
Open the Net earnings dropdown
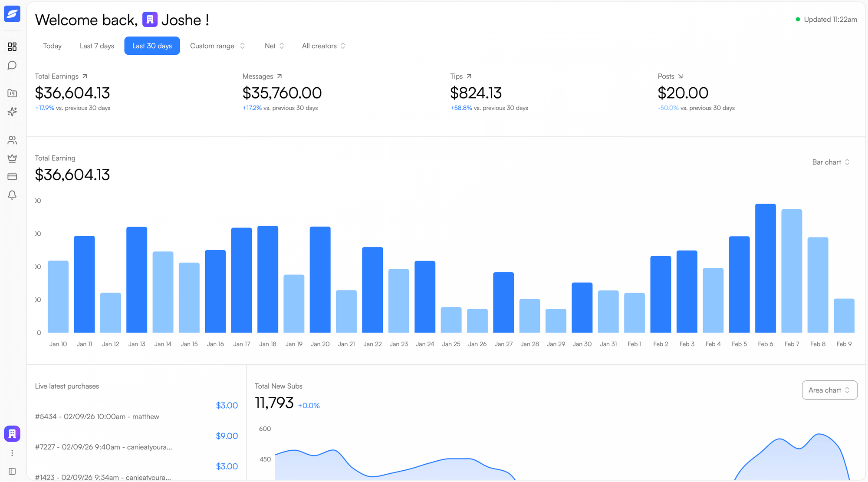pyautogui.click(x=274, y=46)
